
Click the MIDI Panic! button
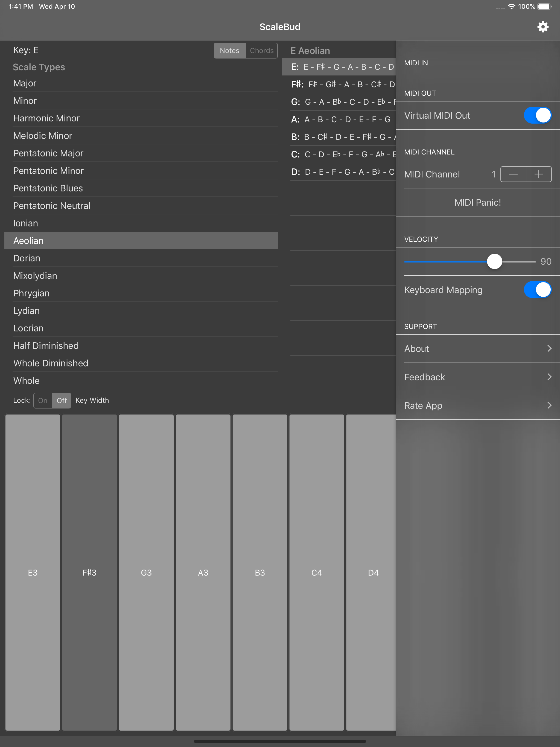478,202
